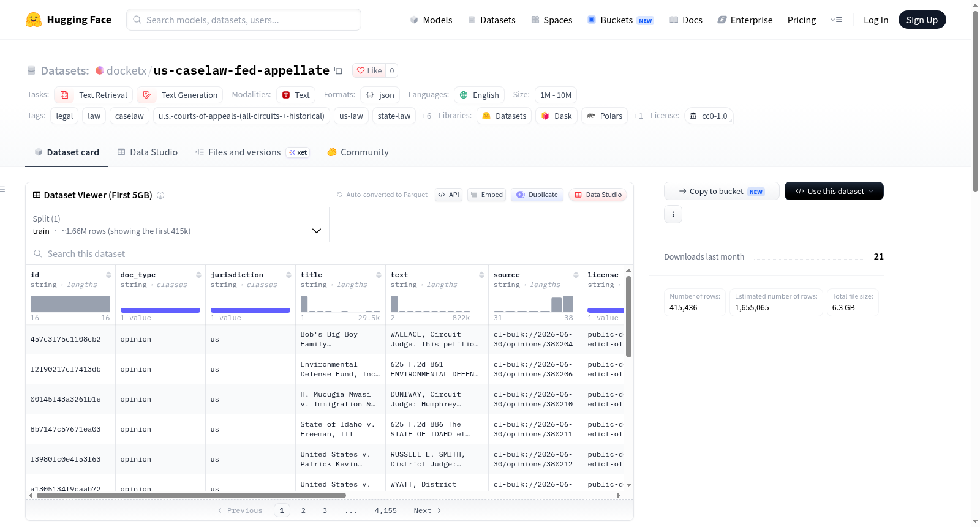Focus the main search models field

point(244,20)
